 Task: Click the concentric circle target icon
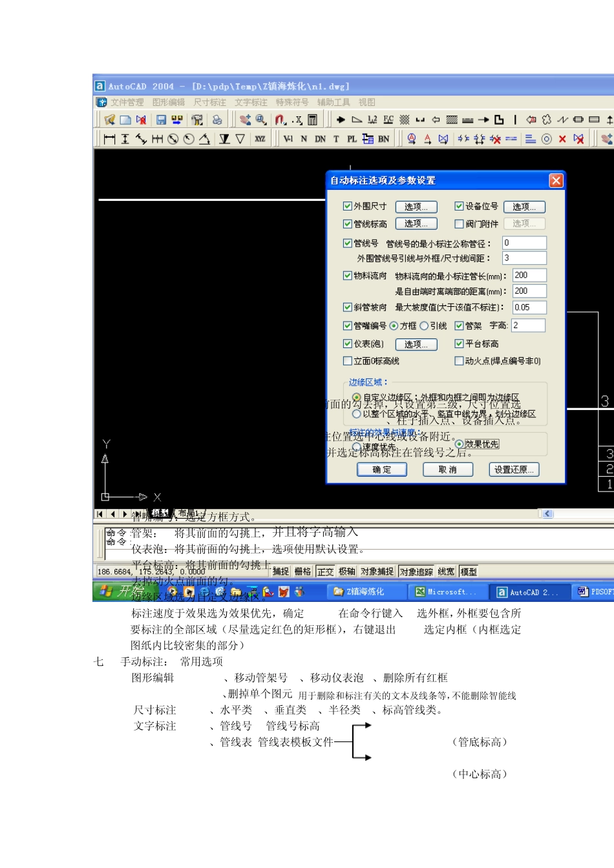(547, 139)
